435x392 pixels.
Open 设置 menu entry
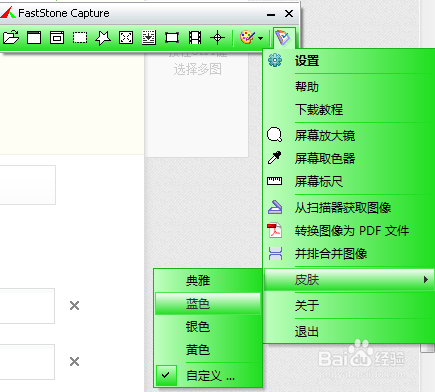349,61
